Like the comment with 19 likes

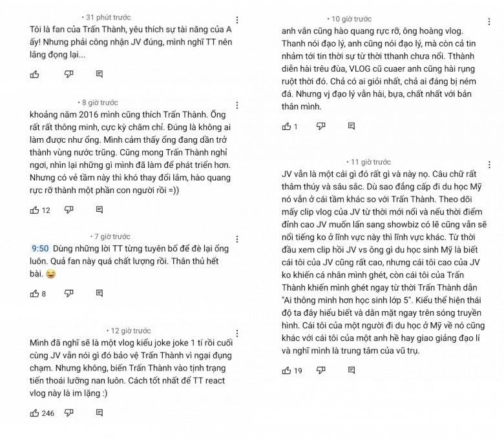(286, 370)
